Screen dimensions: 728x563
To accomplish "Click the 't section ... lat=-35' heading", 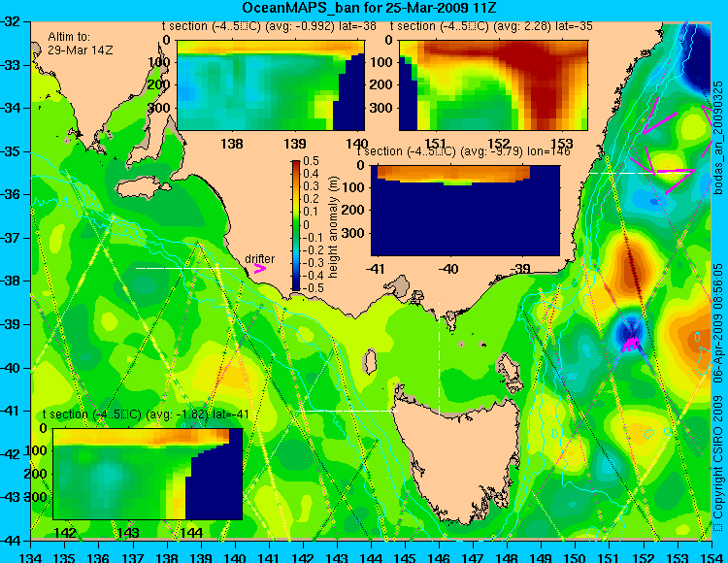I will pyautogui.click(x=491, y=26).
